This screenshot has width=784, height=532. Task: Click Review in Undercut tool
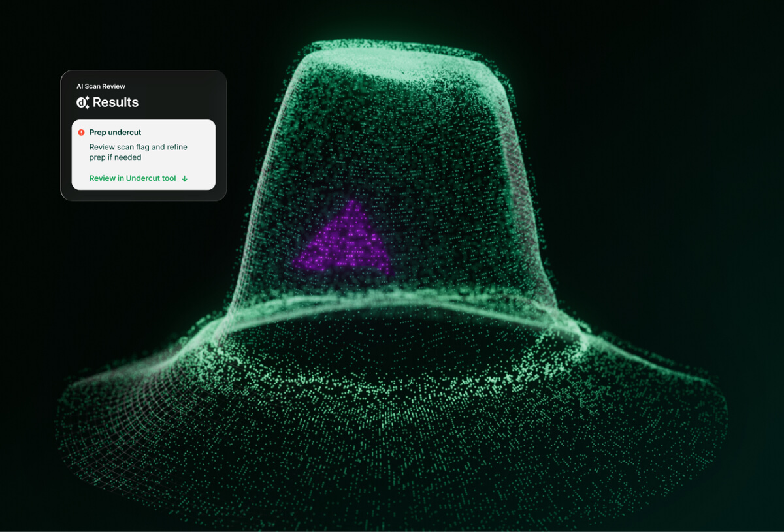pyautogui.click(x=131, y=178)
